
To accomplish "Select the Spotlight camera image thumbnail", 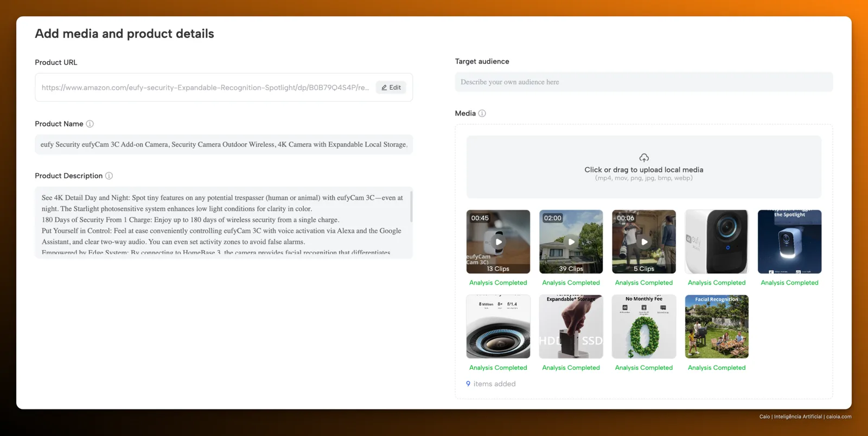I will [789, 241].
